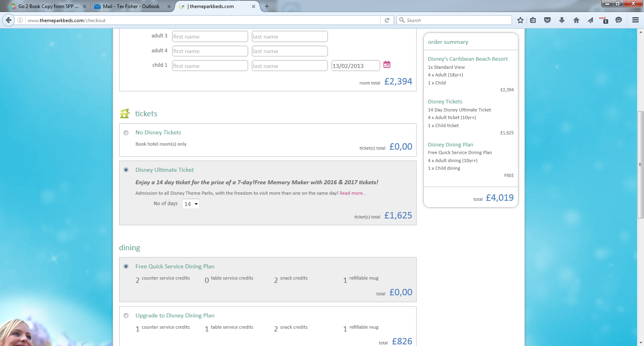The width and height of the screenshot is (644, 346).
Task: Open a new browser tab
Action: [x=267, y=6]
